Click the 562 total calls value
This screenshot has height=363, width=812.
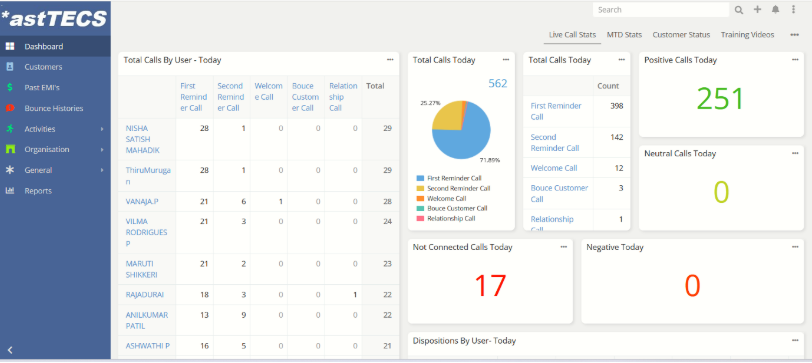tap(498, 83)
